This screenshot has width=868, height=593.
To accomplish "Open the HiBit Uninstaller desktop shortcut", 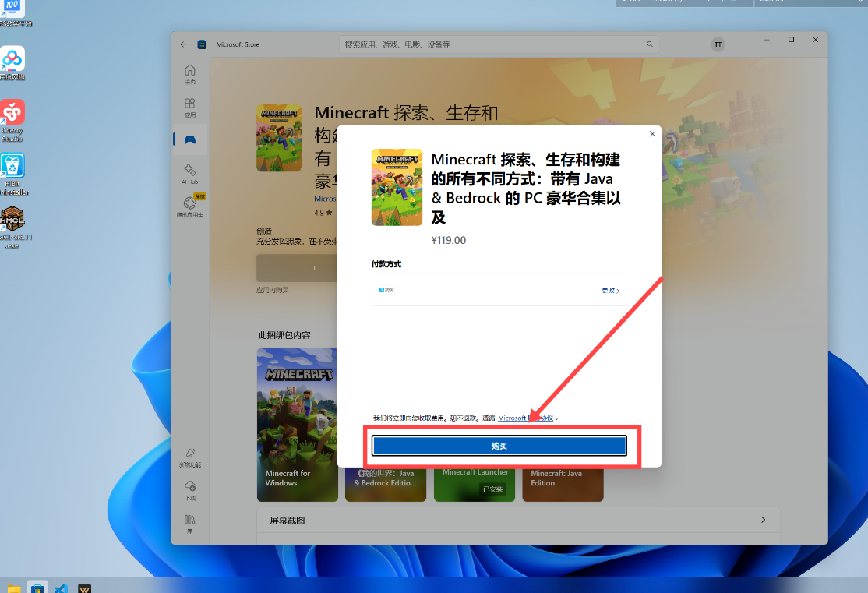I will (12, 175).
